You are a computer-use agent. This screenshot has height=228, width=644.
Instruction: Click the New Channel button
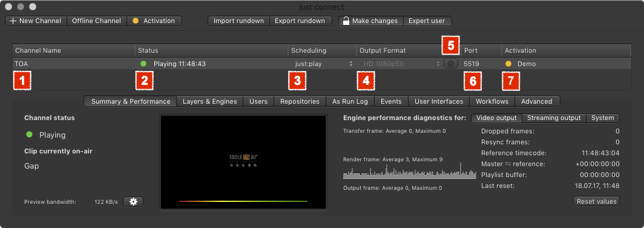36,21
